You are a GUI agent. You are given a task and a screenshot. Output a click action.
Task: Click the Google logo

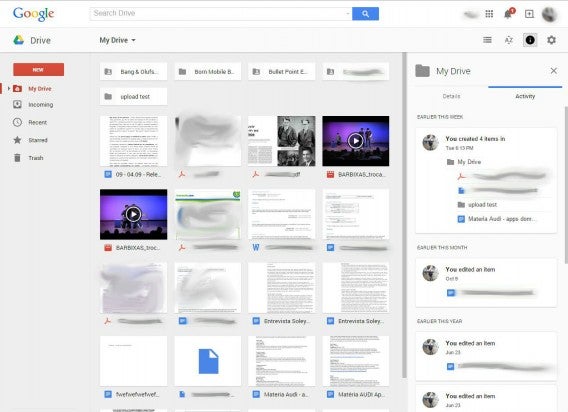[x=33, y=14]
